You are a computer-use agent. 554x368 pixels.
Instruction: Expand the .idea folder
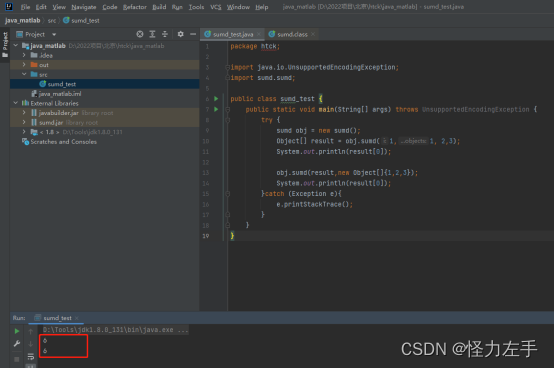(x=24, y=55)
